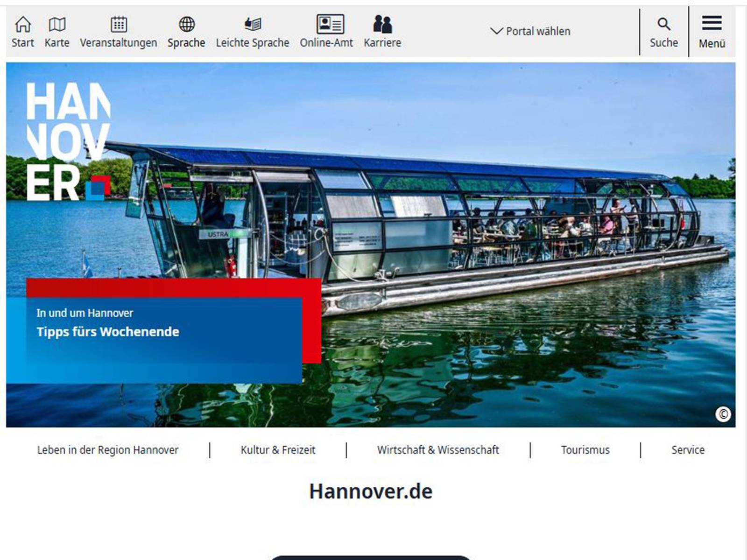Viewport: 747px width, 560px height.
Task: Open the hamburger Menü icon
Action: 712,22
